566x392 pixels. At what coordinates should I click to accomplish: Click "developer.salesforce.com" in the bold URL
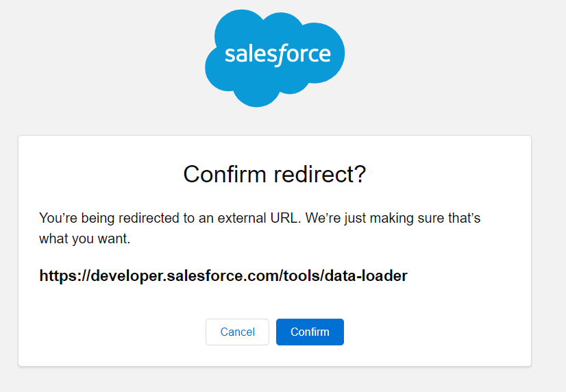184,275
